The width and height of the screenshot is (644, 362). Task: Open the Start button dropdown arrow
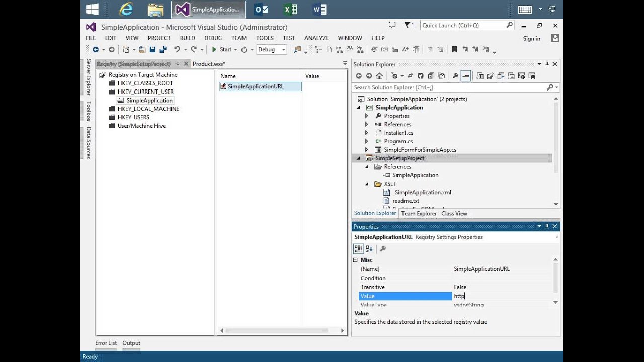pyautogui.click(x=235, y=49)
